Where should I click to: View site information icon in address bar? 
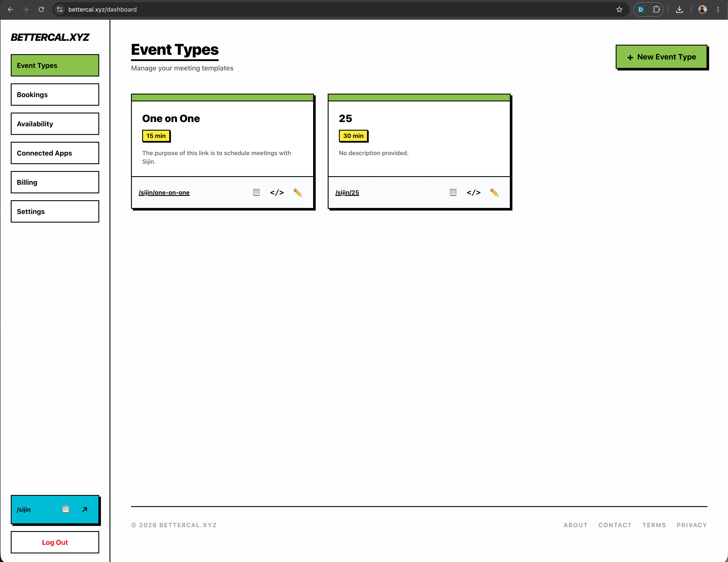(x=60, y=9)
